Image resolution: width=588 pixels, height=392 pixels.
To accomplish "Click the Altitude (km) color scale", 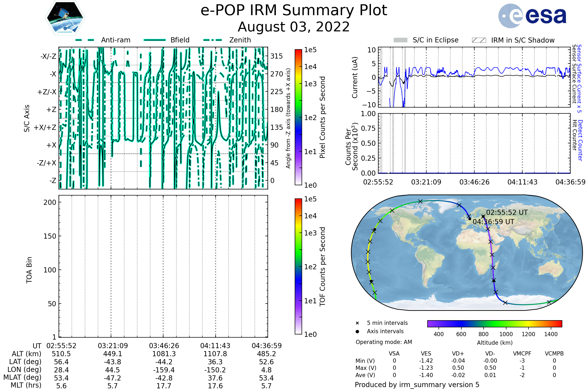I will (494, 323).
